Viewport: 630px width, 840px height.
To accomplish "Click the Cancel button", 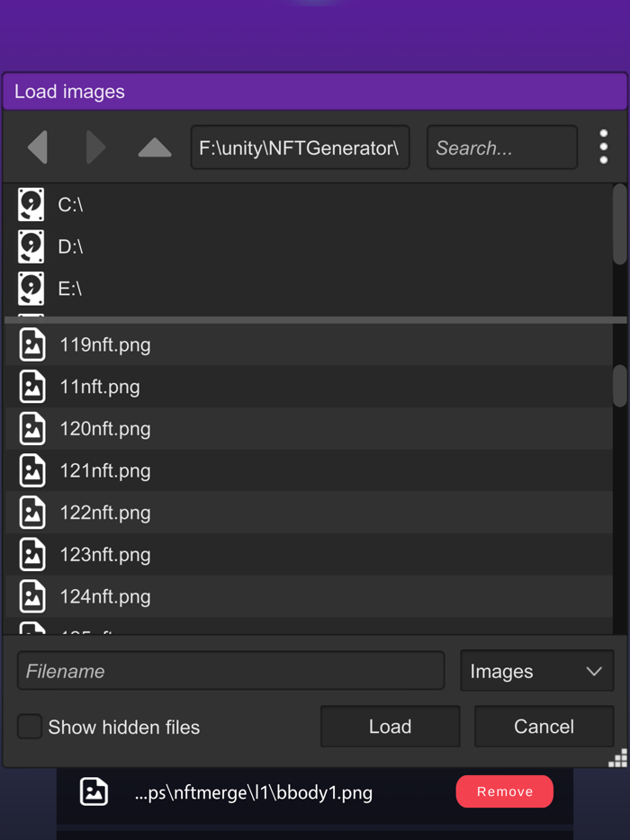I will coord(544,727).
